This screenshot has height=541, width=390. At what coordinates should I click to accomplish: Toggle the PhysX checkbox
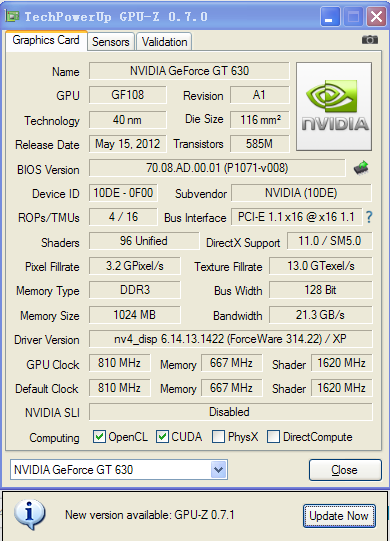coord(218,437)
